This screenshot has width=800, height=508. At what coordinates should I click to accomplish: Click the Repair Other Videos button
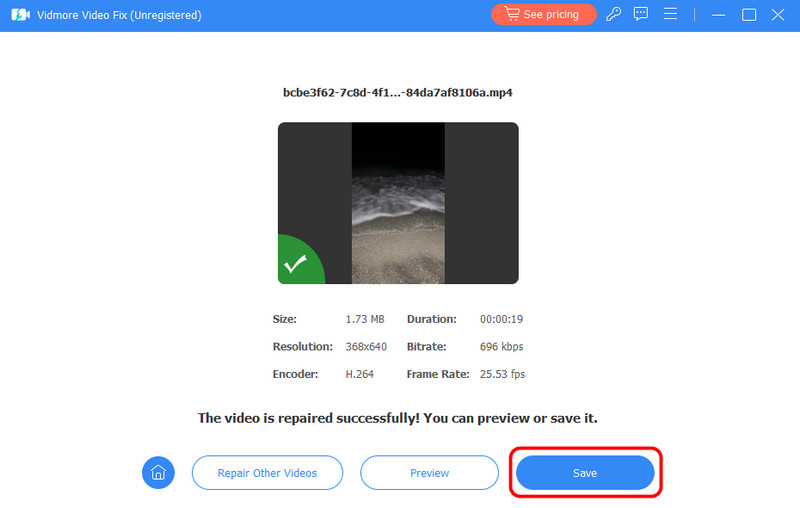click(x=267, y=472)
